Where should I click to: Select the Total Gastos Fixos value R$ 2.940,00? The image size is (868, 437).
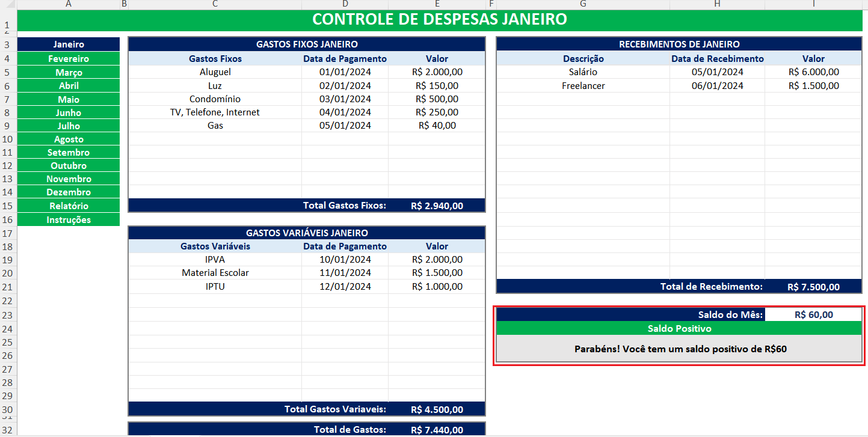coord(437,205)
